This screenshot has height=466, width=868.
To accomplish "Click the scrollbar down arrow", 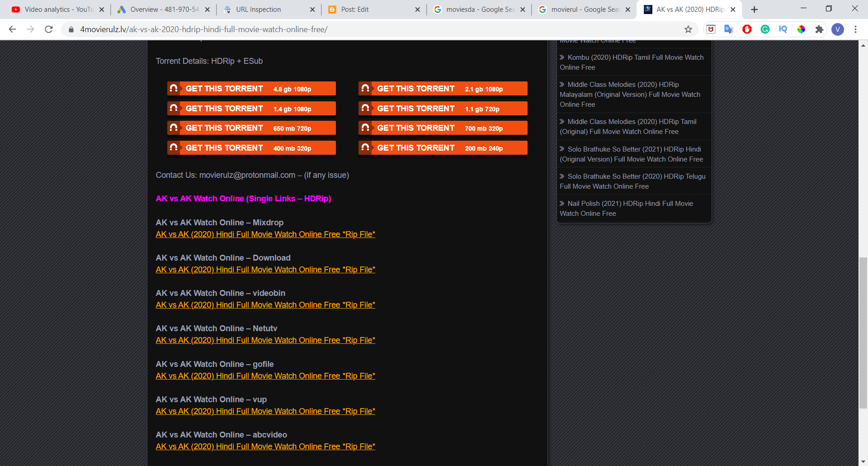I will pos(863,461).
